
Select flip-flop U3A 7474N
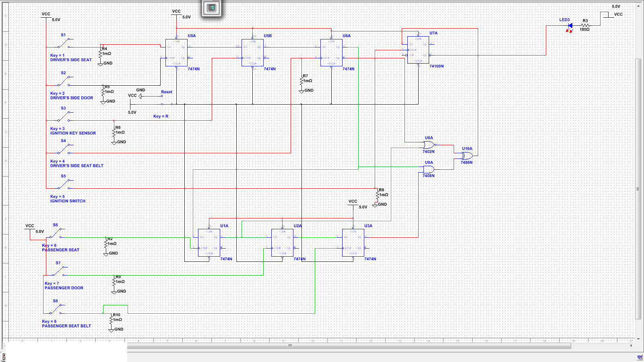pyautogui.click(x=353, y=243)
